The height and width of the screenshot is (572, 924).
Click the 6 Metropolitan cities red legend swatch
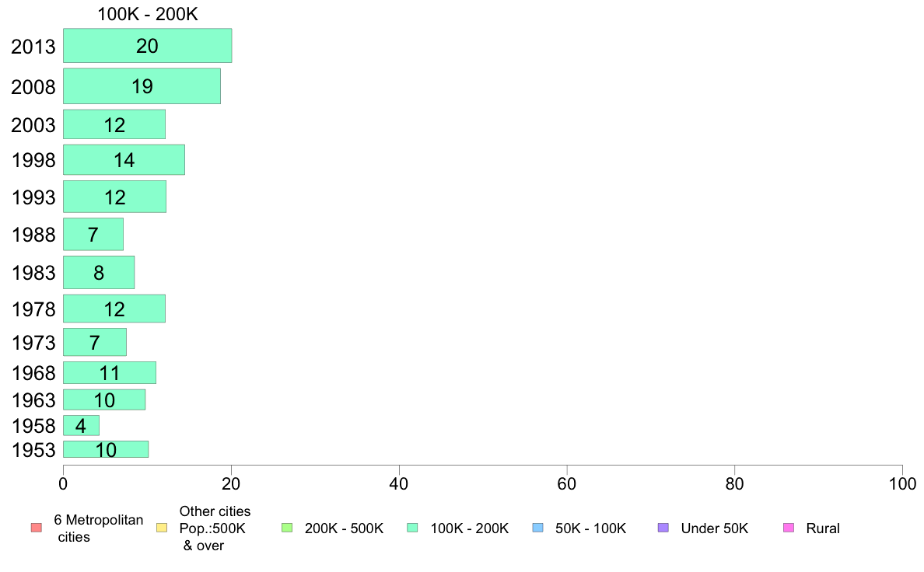(37, 528)
